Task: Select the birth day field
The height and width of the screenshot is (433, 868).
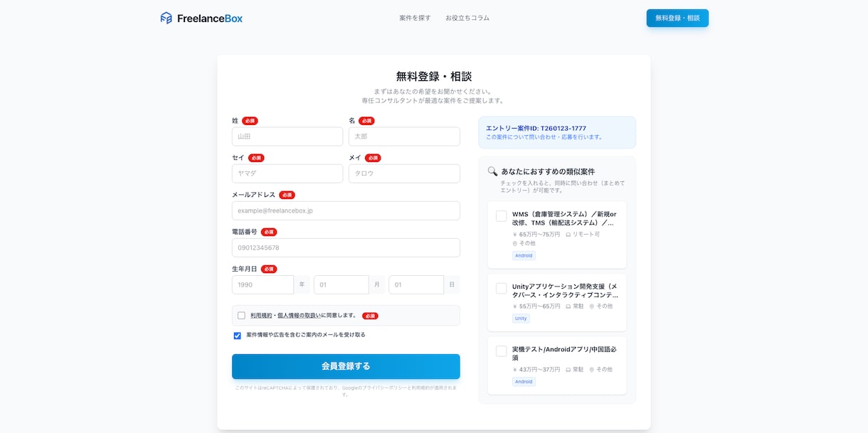Action: [x=416, y=284]
